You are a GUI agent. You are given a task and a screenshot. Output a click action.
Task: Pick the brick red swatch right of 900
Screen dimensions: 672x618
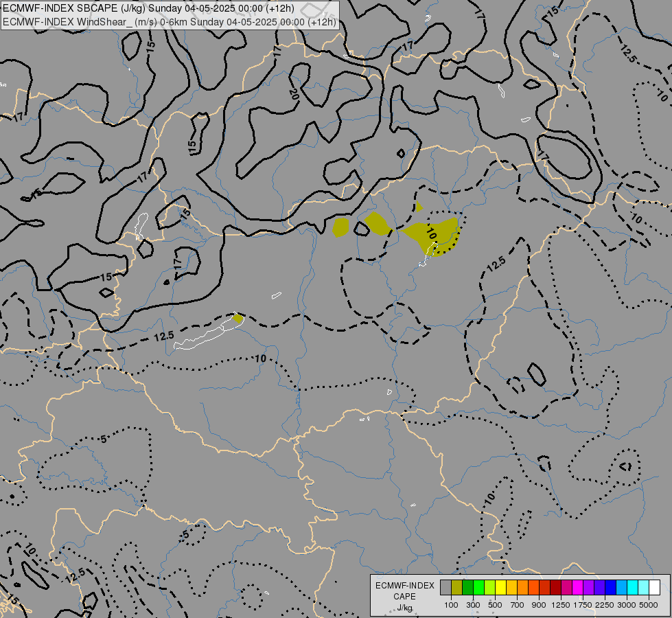coord(545,588)
